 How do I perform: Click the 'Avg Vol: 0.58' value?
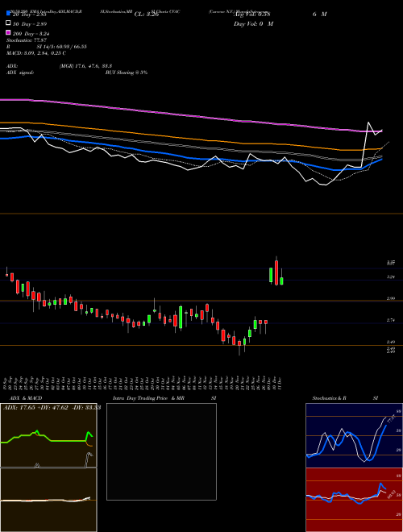(x=251, y=15)
